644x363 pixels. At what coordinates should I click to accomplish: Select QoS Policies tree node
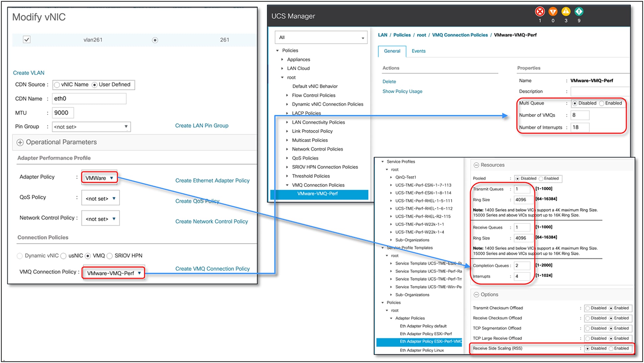pyautogui.click(x=305, y=158)
